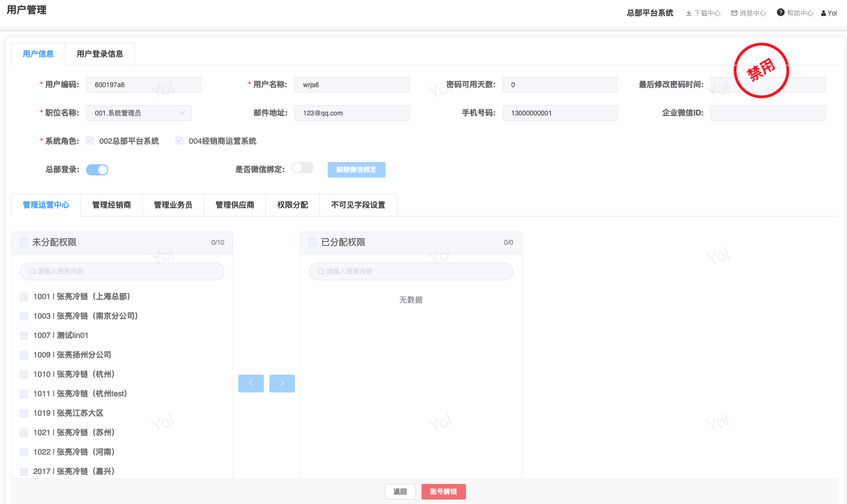Click the 返回 button
This screenshot has height=504, width=847.
pyautogui.click(x=400, y=492)
